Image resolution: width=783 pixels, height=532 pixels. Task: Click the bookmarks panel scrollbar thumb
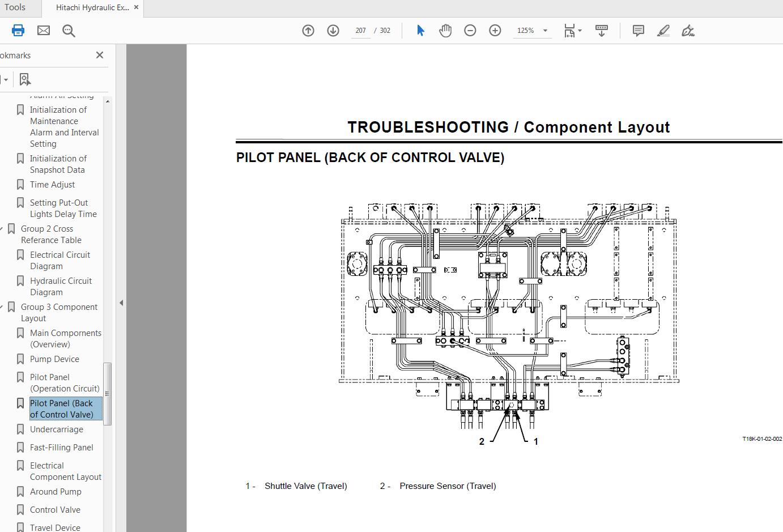(107, 394)
